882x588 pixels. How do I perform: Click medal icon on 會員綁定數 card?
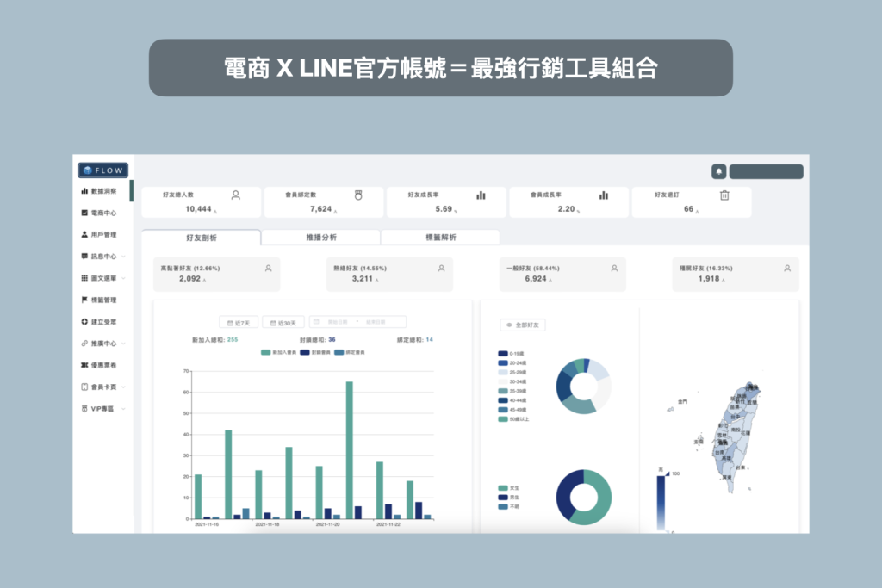click(x=358, y=195)
